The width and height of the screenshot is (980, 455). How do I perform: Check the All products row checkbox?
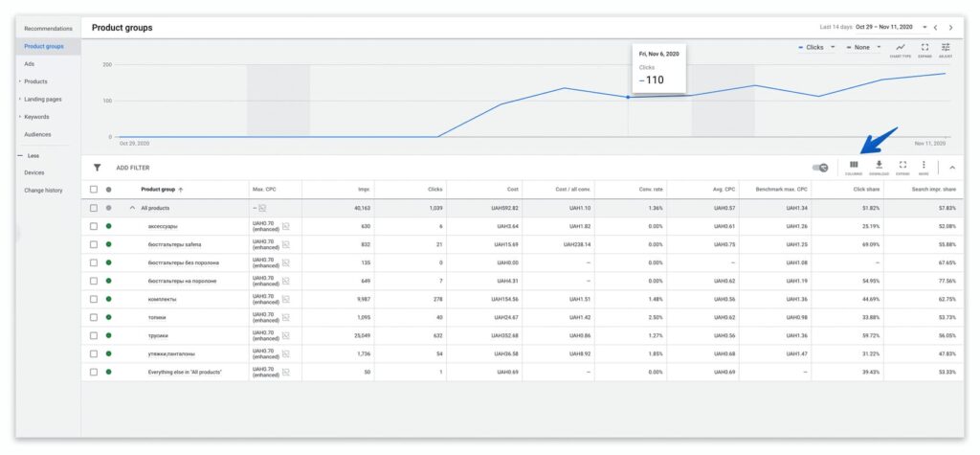click(94, 208)
